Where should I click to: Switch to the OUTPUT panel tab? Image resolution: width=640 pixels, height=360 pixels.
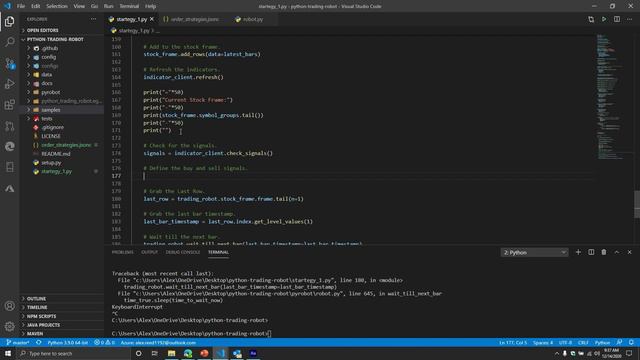(x=149, y=252)
